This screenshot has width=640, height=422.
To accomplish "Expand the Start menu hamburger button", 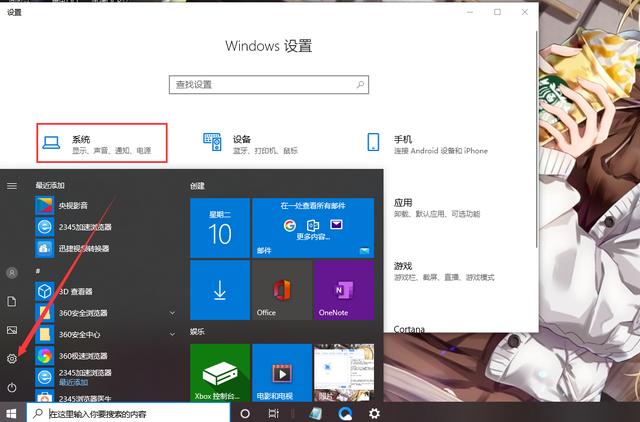I will coord(12,186).
